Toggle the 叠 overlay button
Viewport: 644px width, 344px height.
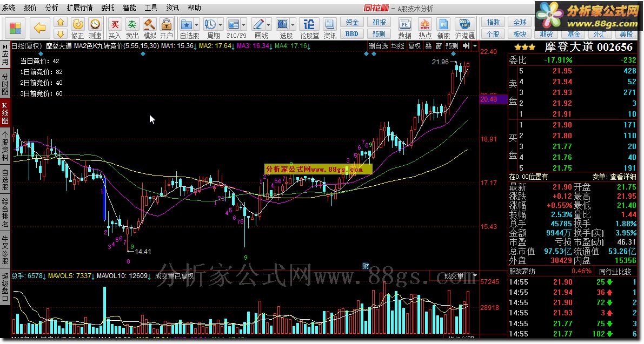(428, 46)
